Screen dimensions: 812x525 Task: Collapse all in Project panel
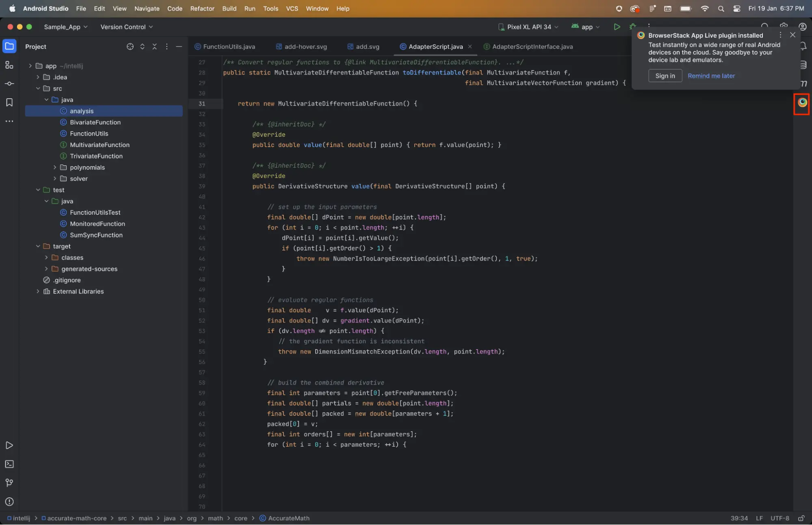tap(154, 47)
